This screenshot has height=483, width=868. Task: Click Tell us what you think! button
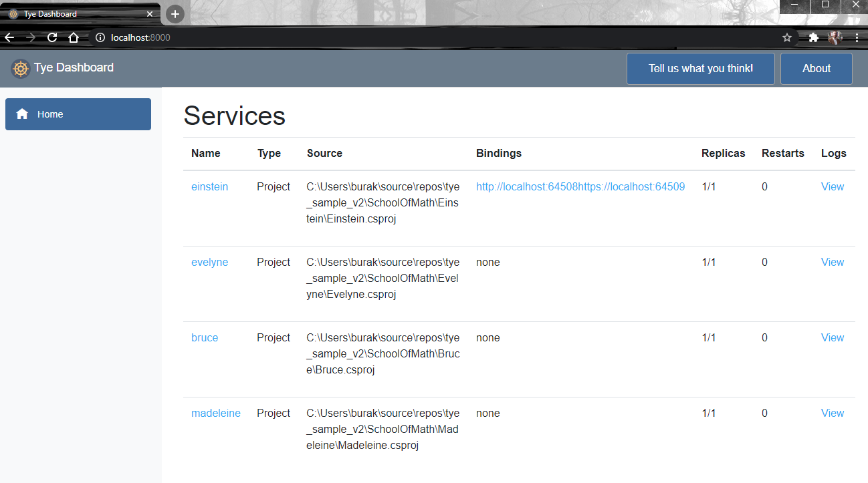(701, 69)
